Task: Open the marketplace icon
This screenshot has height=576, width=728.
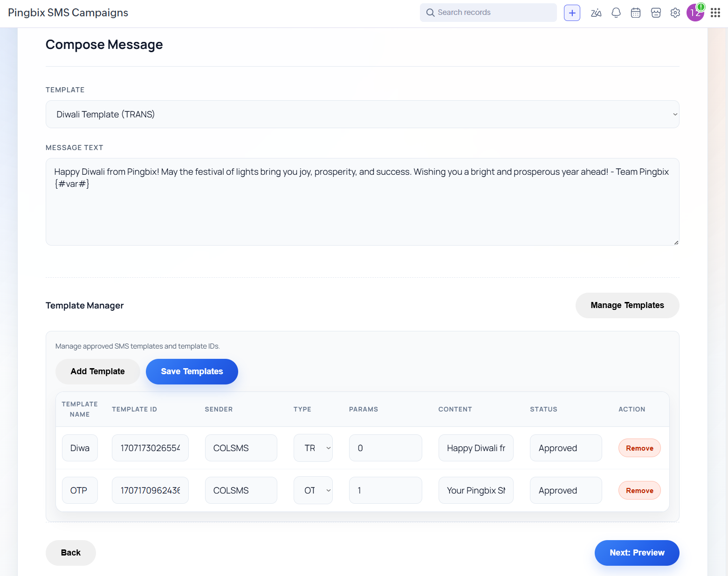Action: [656, 13]
